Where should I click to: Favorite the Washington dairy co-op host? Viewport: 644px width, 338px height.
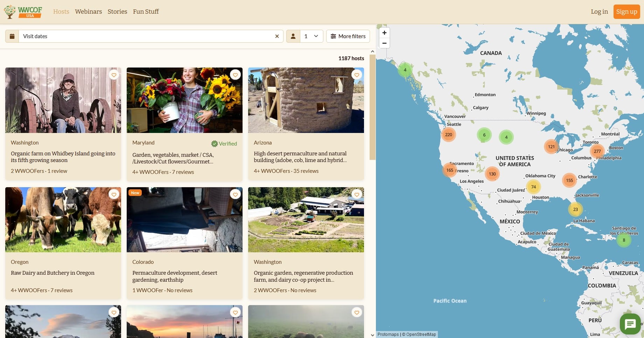(x=357, y=195)
